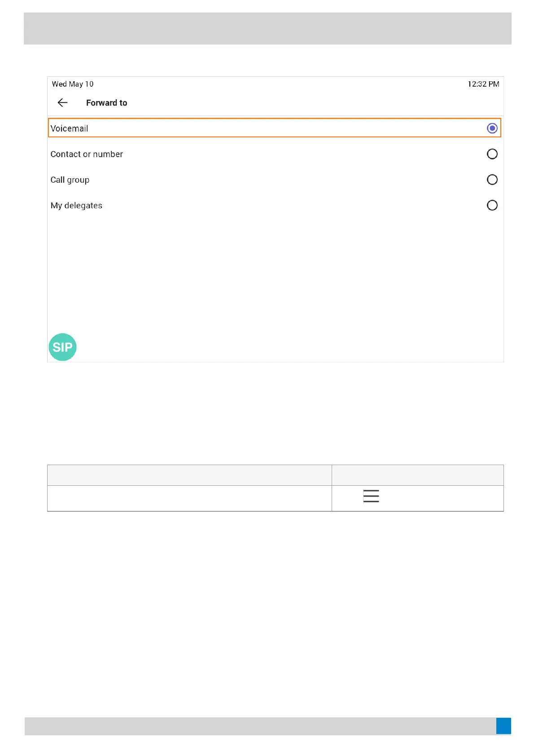This screenshot has width=534, height=756.
Task: Enable the My delegates radio button
Action: pyautogui.click(x=492, y=205)
